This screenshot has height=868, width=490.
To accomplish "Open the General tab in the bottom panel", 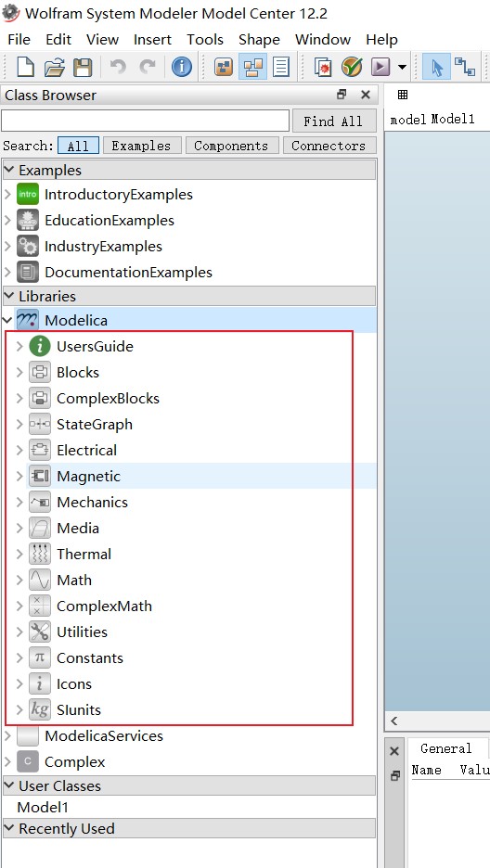I will coord(445,748).
